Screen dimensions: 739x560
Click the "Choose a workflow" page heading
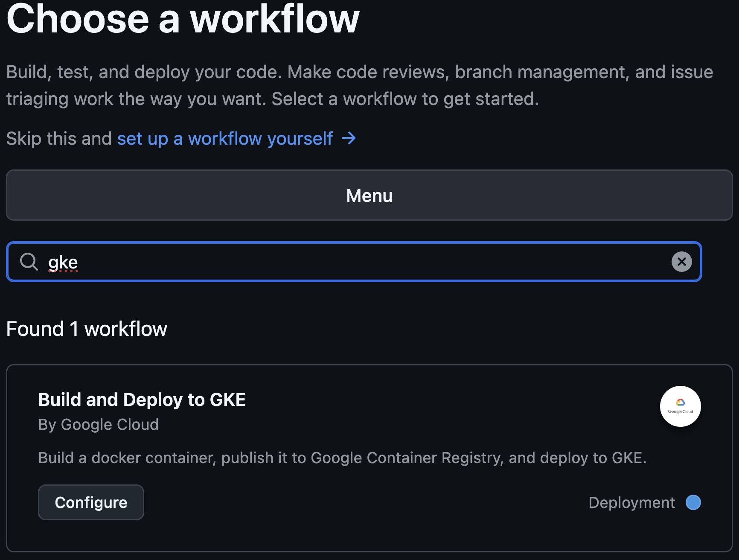coord(183,19)
